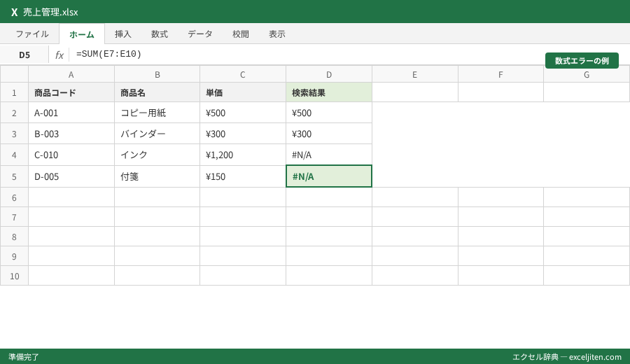
Task: Select the #N/A cell in row 4
Action: coord(329,155)
